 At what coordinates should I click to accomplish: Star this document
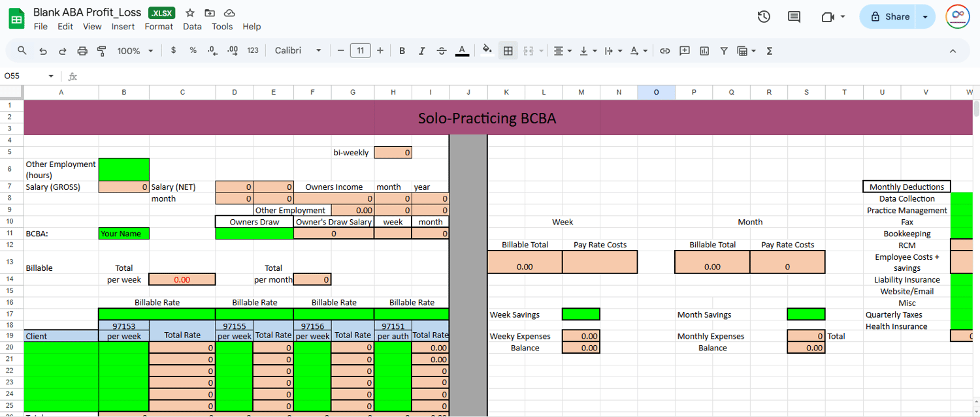pos(190,13)
